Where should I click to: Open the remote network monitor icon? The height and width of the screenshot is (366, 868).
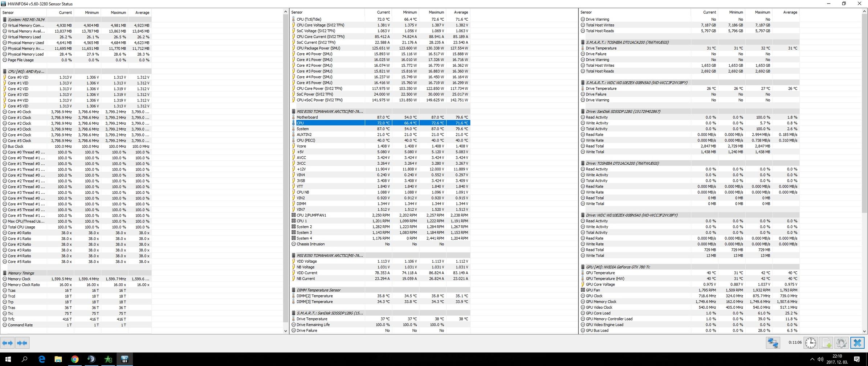coord(773,343)
